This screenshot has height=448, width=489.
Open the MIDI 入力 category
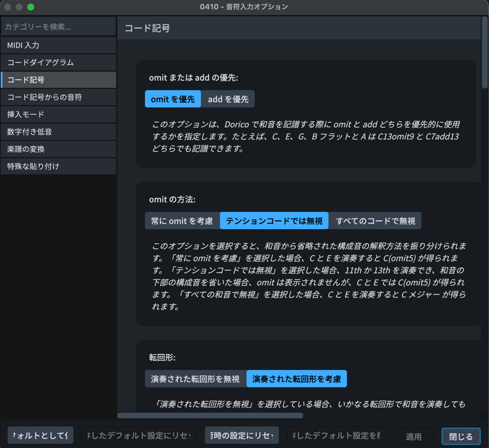(x=58, y=45)
